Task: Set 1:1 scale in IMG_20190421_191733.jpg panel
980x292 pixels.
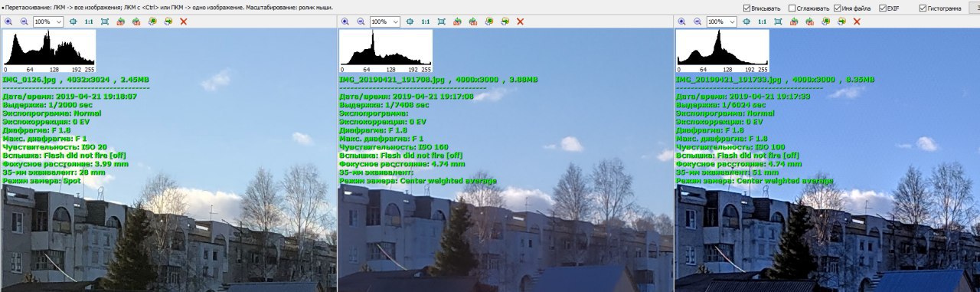Action: (762, 21)
